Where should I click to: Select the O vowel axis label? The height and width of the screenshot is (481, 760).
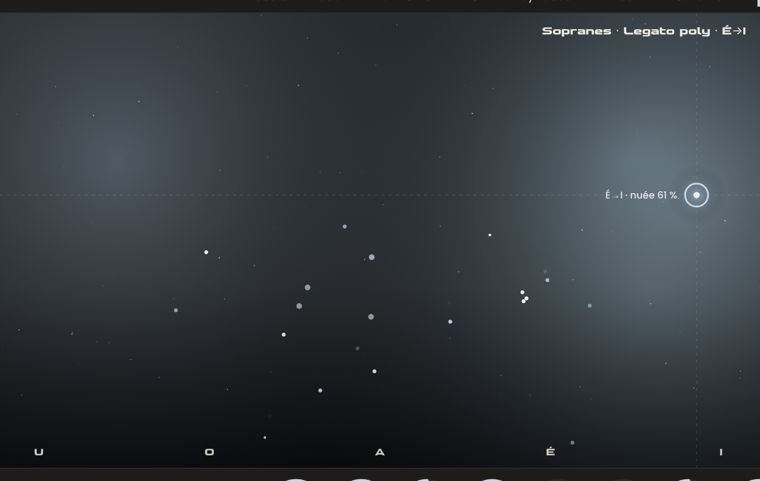coord(209,452)
